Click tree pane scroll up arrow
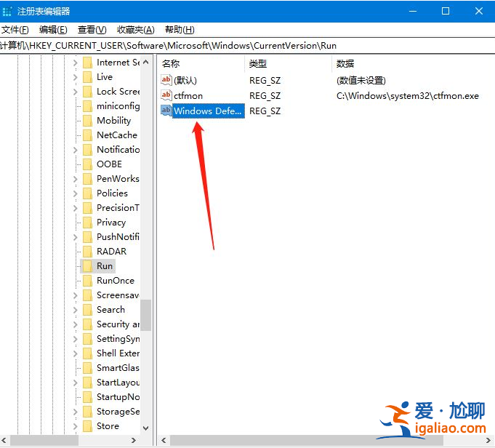This screenshot has width=495, height=448. (x=145, y=62)
